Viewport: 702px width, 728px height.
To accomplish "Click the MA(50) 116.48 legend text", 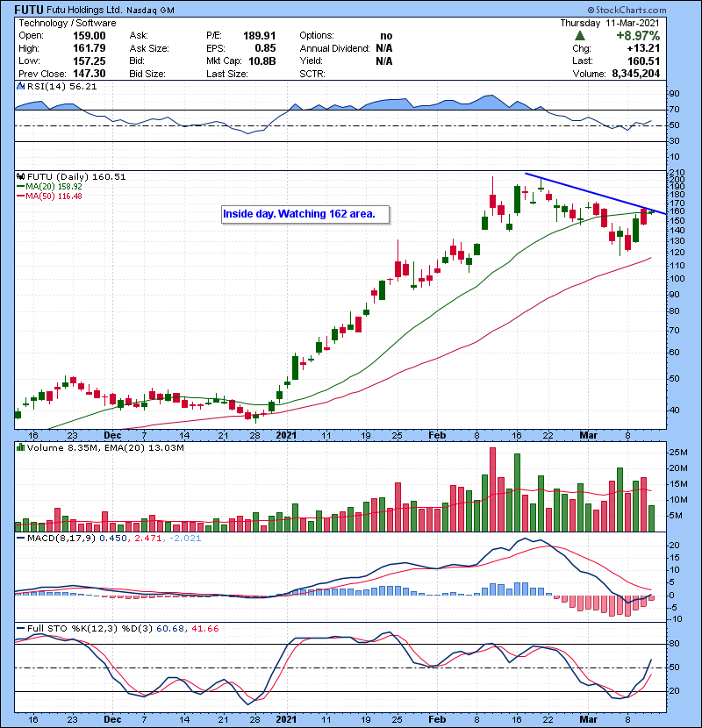I will click(x=54, y=196).
